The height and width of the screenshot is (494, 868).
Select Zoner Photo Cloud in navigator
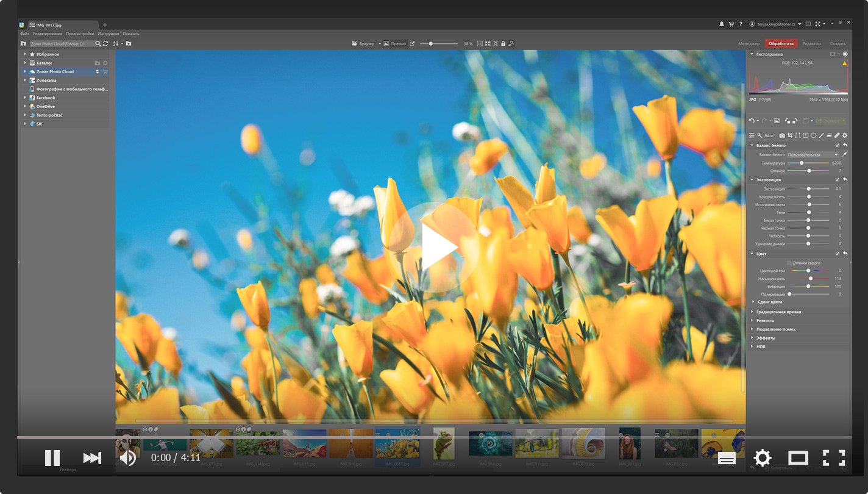(x=55, y=72)
